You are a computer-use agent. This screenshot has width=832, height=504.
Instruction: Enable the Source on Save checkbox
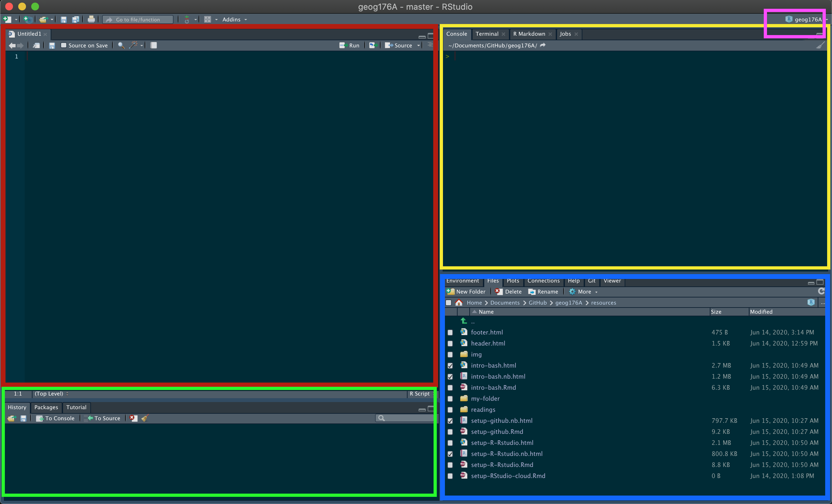[x=63, y=45]
